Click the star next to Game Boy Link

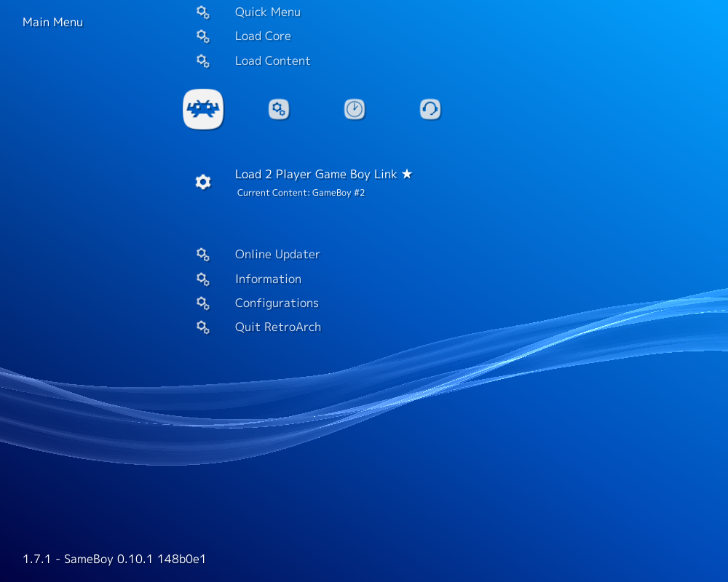pyautogui.click(x=407, y=174)
